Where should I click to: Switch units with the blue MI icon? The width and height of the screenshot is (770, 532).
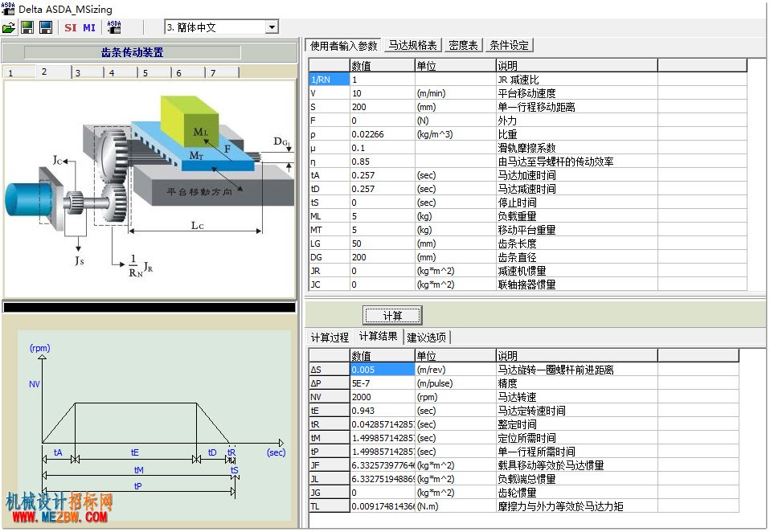[x=89, y=27]
